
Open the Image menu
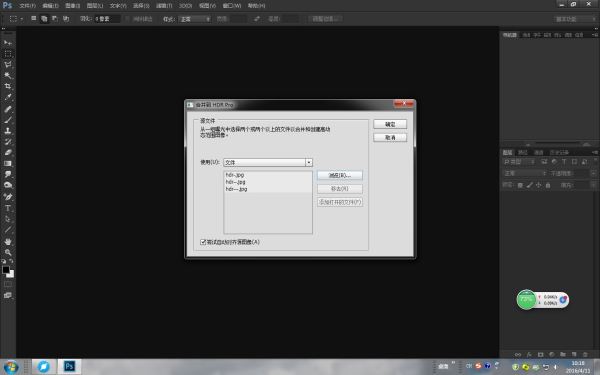(x=72, y=6)
